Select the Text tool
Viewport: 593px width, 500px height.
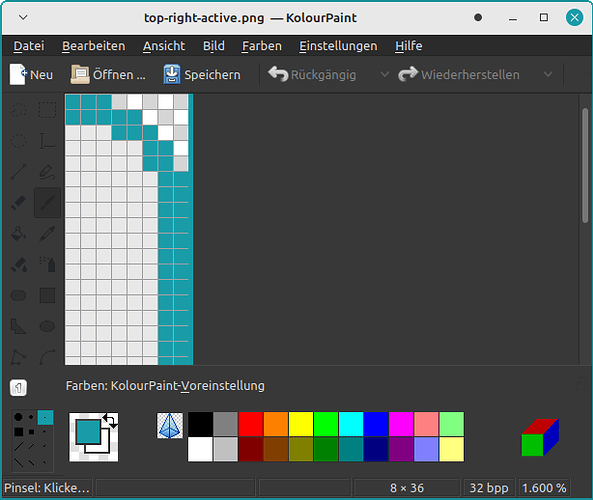47,141
